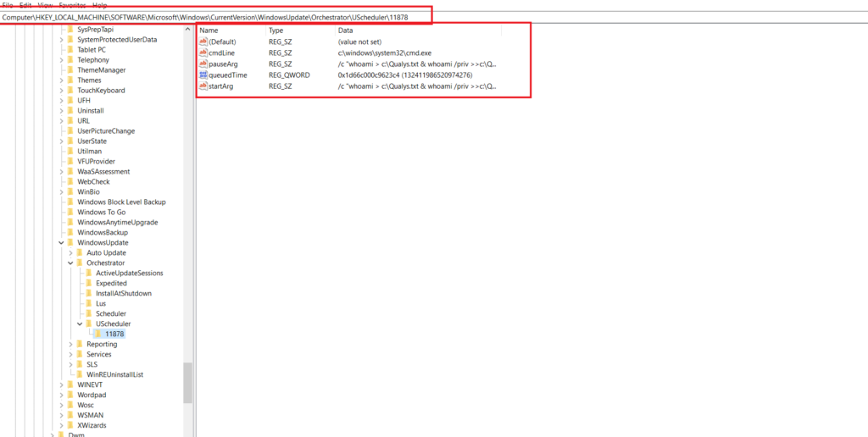Click the ThemeManager folder icon

click(x=70, y=70)
